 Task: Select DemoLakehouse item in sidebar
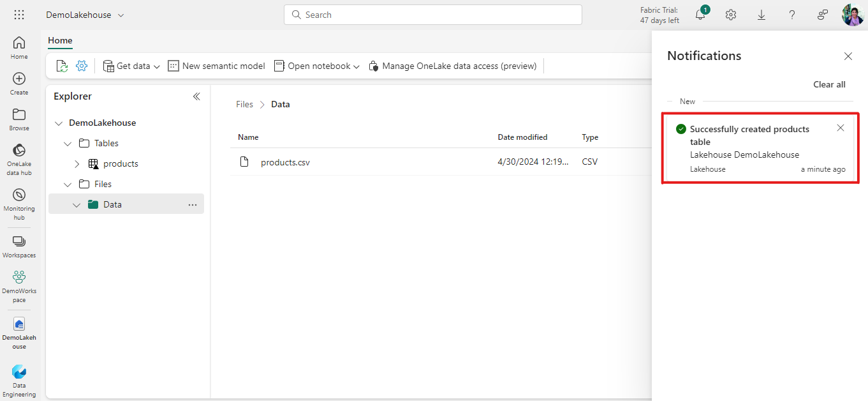click(x=19, y=333)
